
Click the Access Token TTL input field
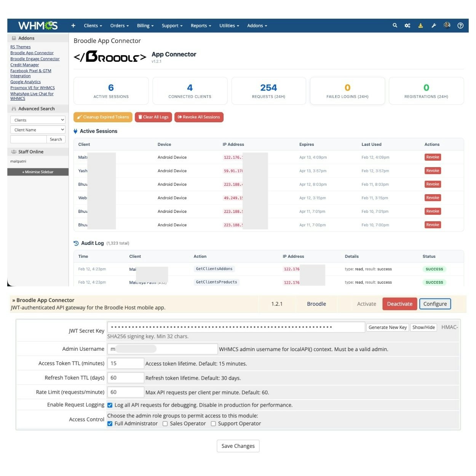point(126,363)
